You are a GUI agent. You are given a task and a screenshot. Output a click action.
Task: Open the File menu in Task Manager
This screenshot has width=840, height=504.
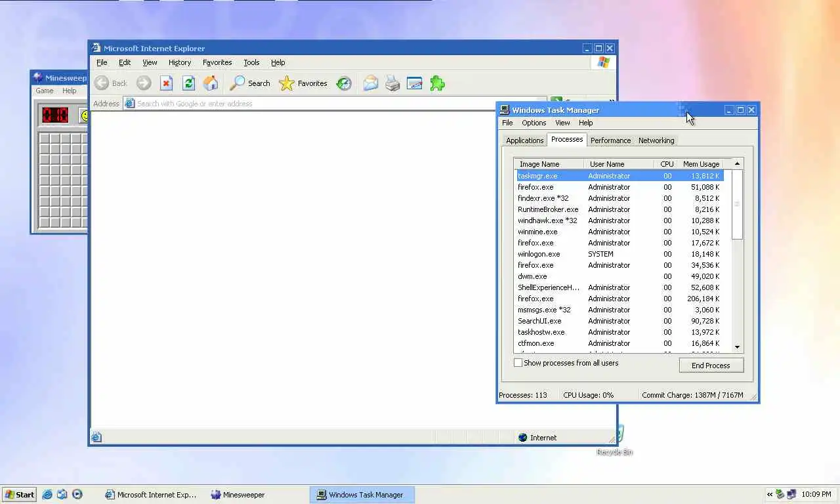(x=507, y=123)
